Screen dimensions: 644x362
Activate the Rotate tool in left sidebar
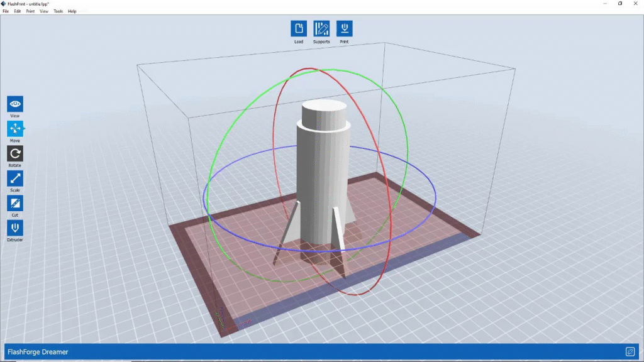tap(15, 153)
